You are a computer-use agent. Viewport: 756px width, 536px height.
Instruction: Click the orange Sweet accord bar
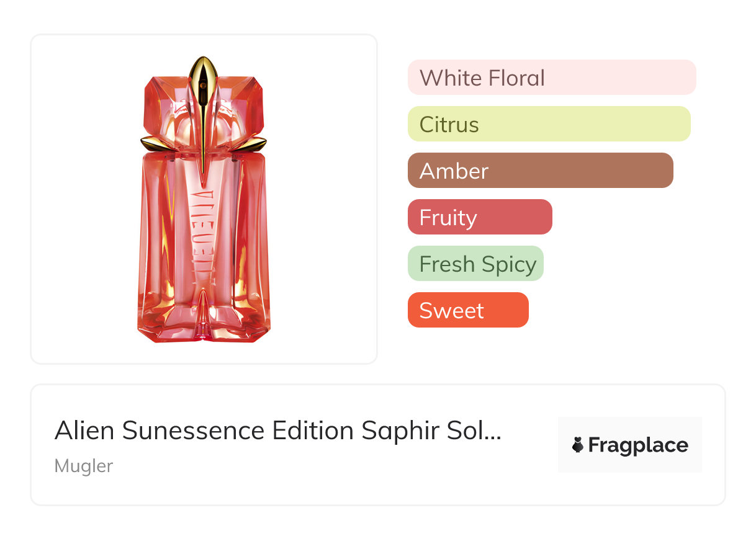(x=467, y=310)
